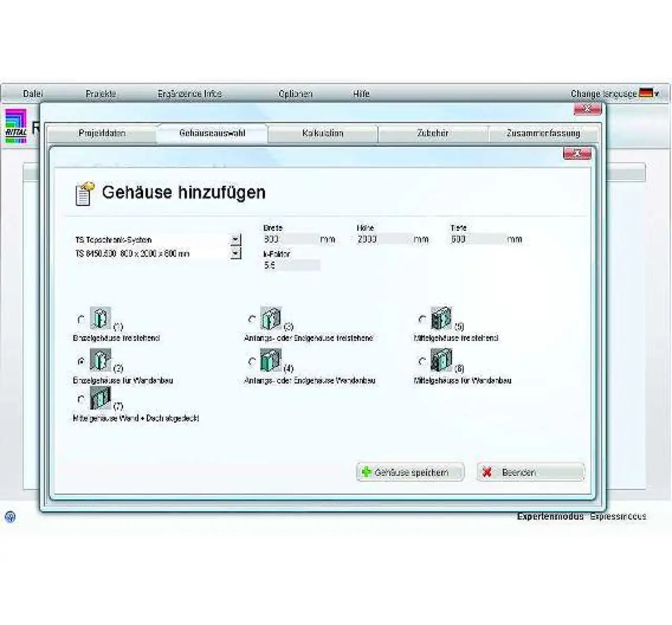Open the Projekte menu

point(101,93)
